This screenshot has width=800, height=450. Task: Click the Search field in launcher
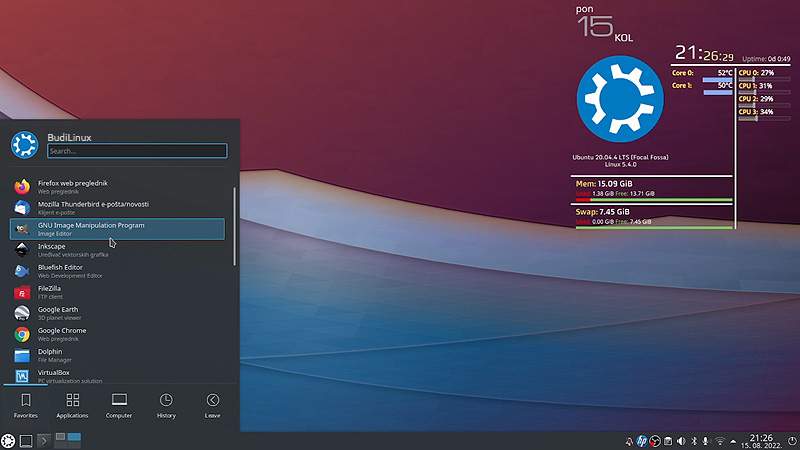137,151
